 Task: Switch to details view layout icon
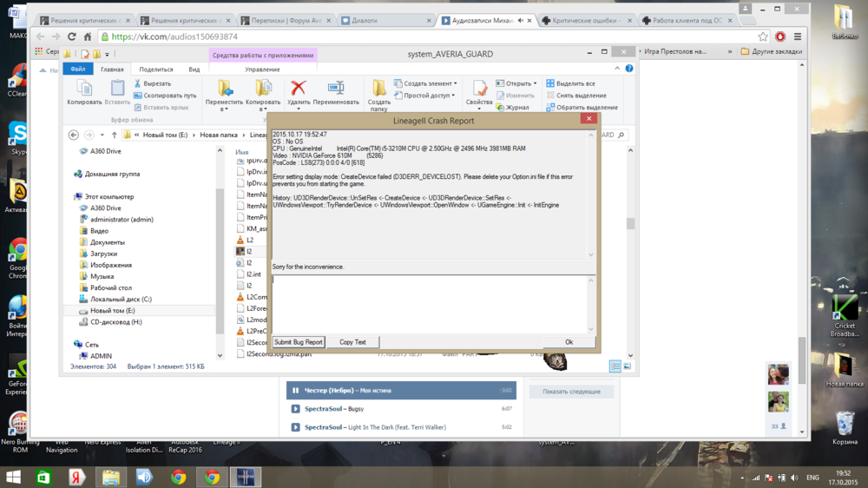(x=615, y=366)
